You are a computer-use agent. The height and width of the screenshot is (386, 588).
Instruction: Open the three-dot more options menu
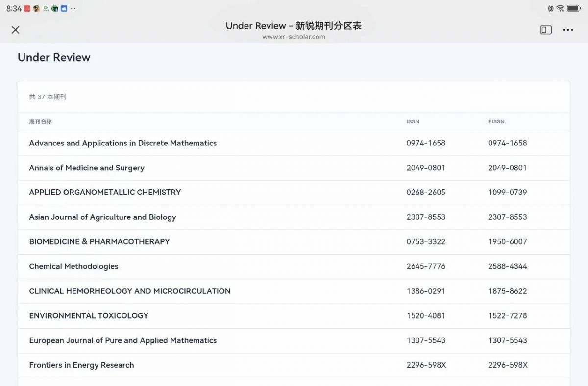tap(568, 30)
